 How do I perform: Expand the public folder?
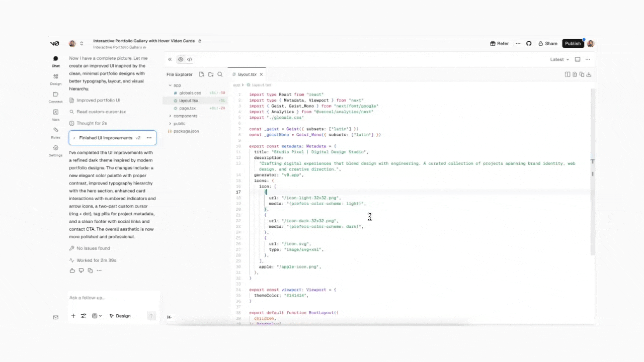[x=179, y=123]
